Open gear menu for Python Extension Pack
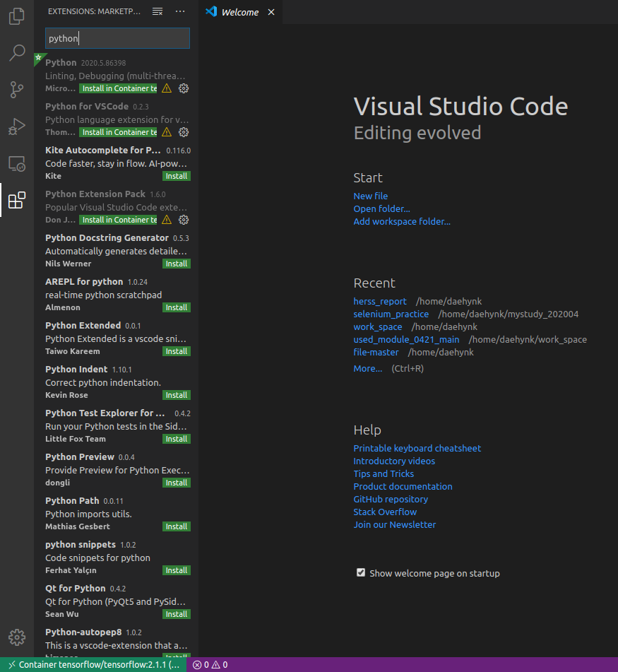The width and height of the screenshot is (618, 672). pyautogui.click(x=184, y=220)
